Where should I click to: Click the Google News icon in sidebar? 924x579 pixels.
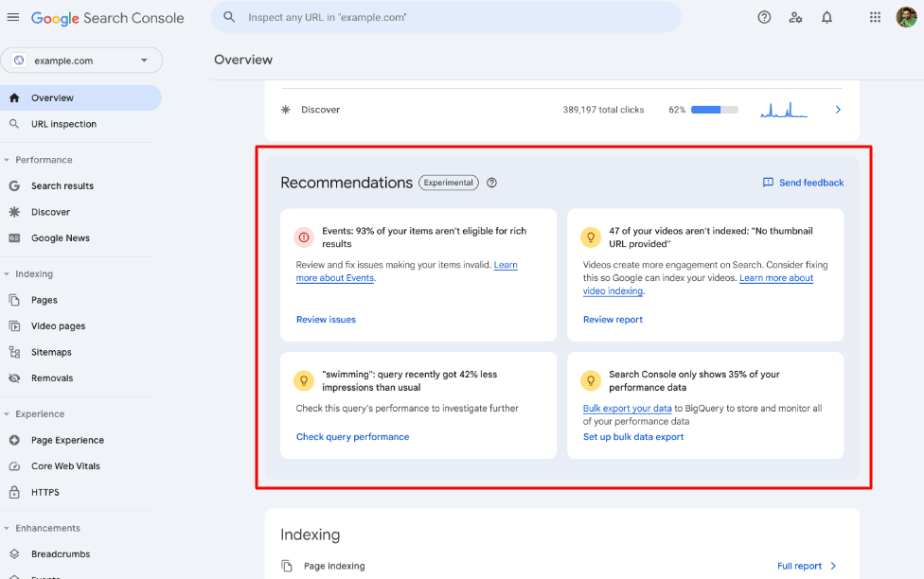[x=15, y=238]
